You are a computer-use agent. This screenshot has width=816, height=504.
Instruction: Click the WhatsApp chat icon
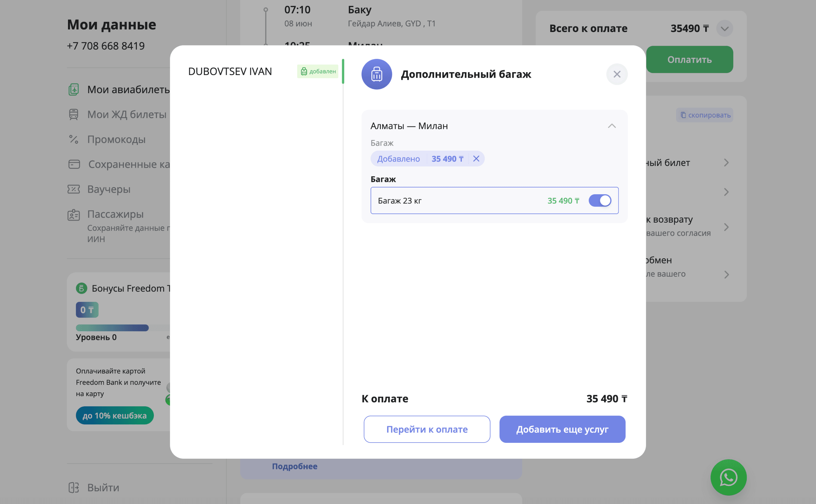click(728, 477)
